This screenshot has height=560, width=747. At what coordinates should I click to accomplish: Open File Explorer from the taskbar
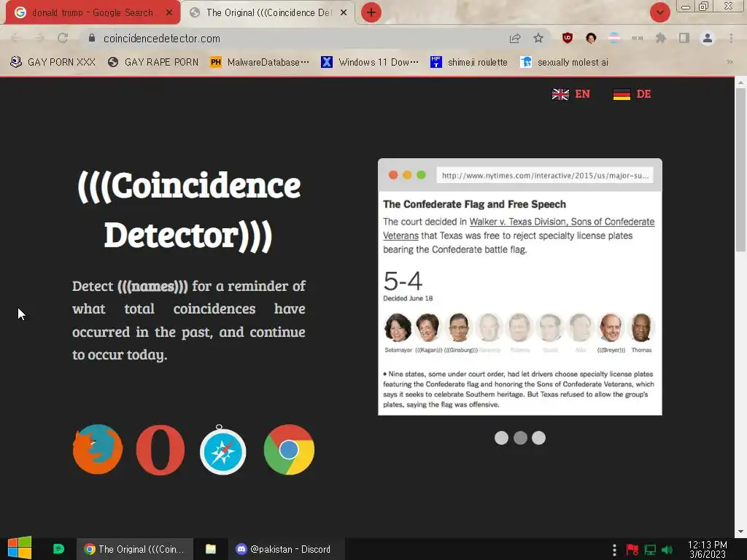[x=211, y=549]
